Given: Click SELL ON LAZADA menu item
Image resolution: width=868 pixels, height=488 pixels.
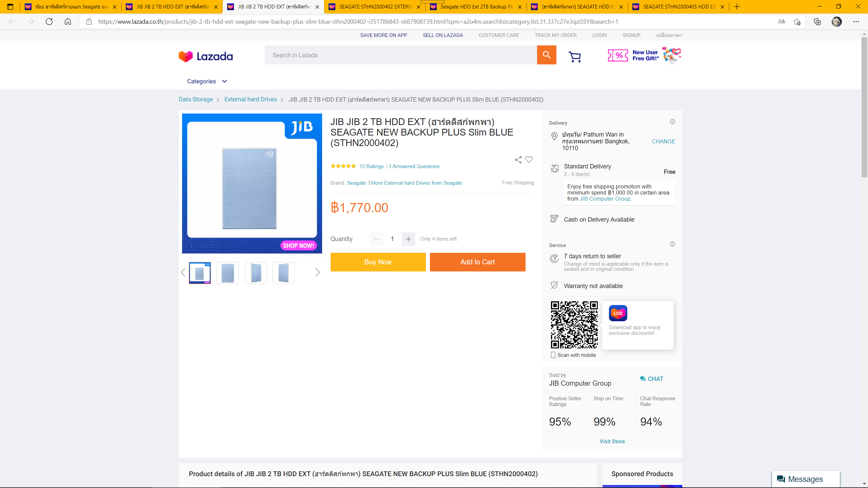Looking at the screenshot, I should [x=442, y=35].
